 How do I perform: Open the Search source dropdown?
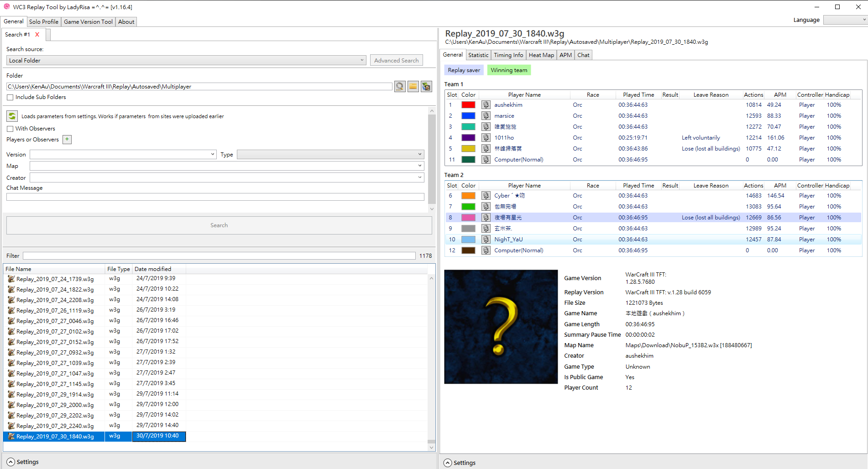(x=186, y=60)
